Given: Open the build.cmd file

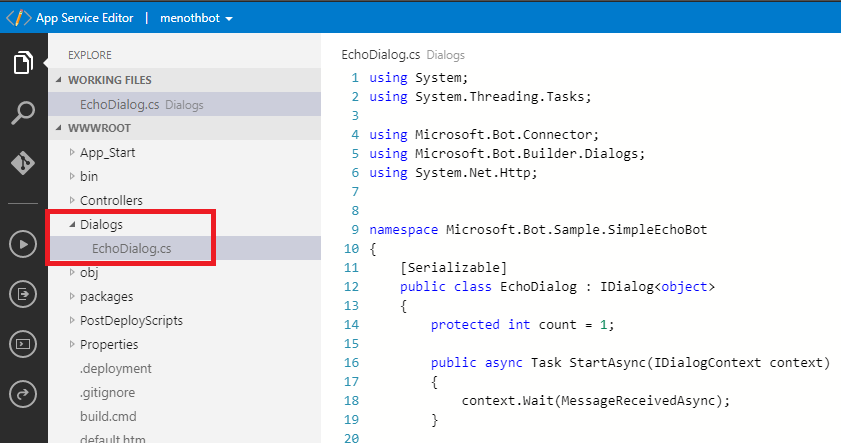Looking at the screenshot, I should (108, 416).
